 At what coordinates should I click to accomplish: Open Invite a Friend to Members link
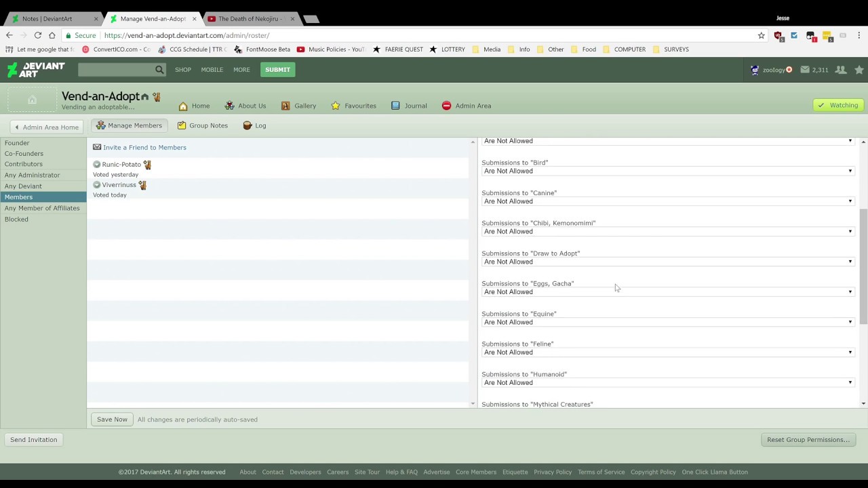[144, 147]
